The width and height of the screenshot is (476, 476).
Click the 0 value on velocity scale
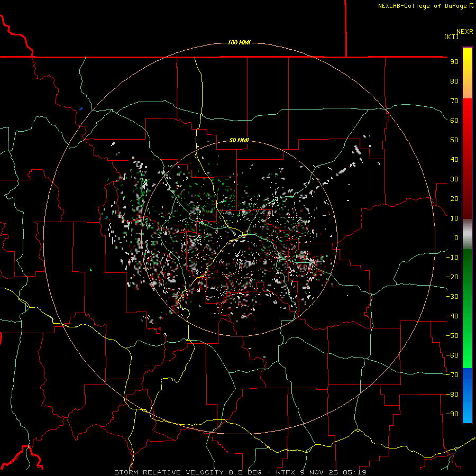(456, 237)
